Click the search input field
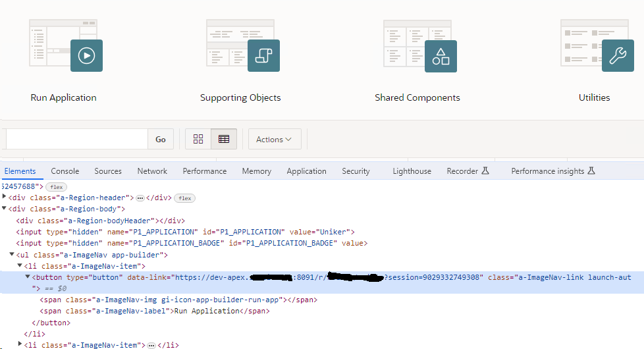Screen dimensions: 644x349 [76, 139]
